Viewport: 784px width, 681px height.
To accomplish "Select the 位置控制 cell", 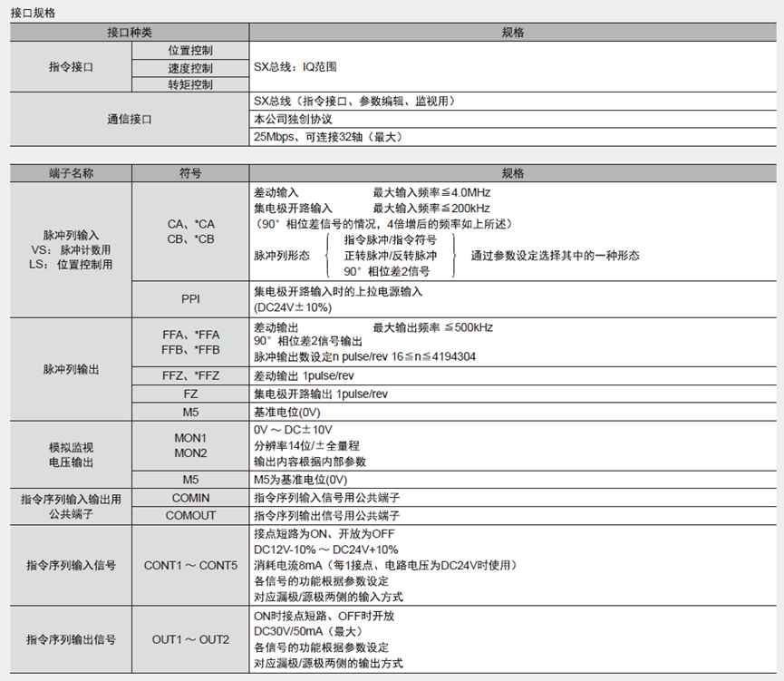I will [x=190, y=50].
